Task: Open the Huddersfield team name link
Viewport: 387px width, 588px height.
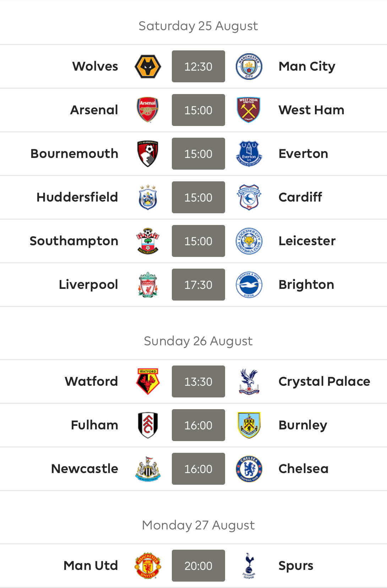Action: (x=77, y=197)
